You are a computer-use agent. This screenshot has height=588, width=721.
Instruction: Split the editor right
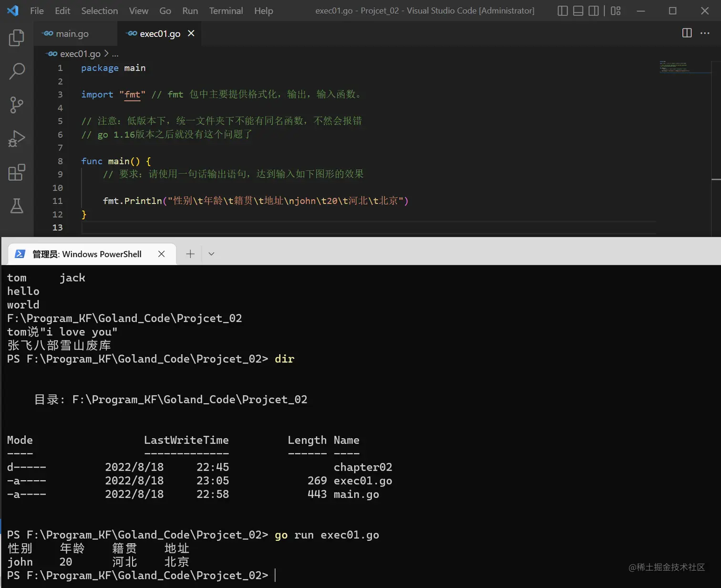[x=687, y=33]
